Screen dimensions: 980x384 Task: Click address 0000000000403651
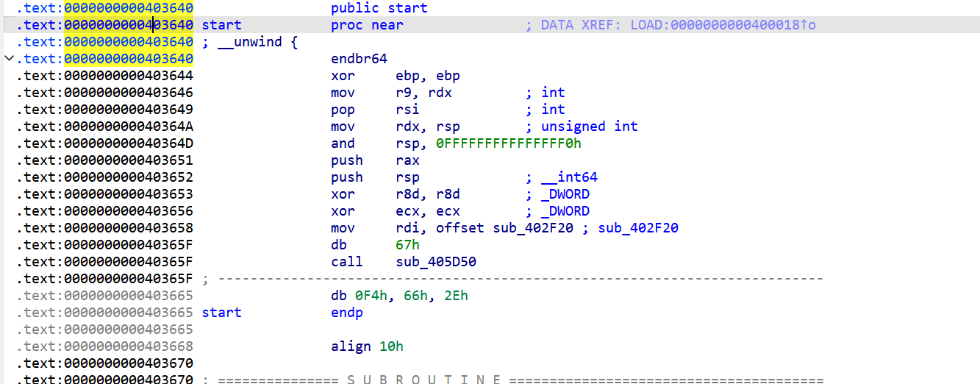tap(129, 160)
